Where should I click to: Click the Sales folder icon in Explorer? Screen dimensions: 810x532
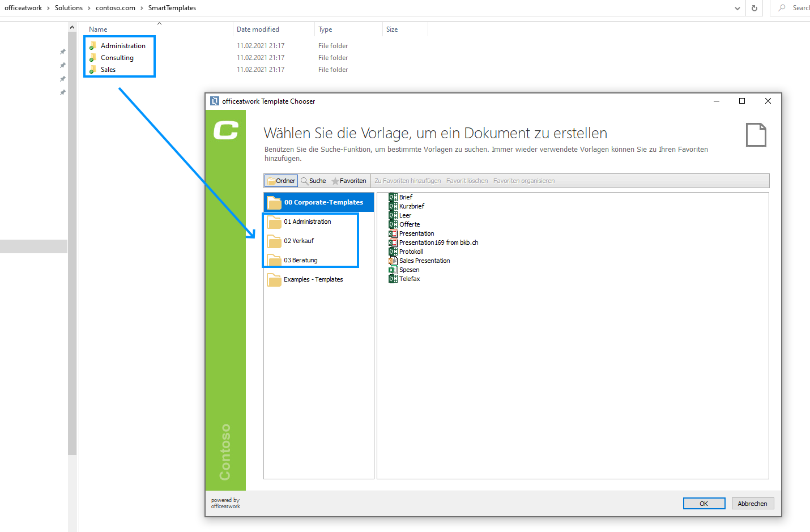(93, 70)
